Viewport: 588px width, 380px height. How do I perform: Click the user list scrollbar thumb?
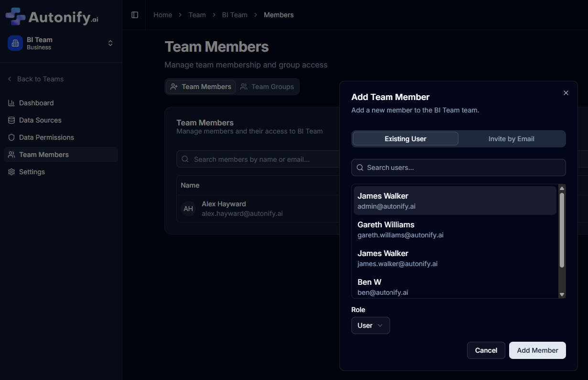pos(562,230)
